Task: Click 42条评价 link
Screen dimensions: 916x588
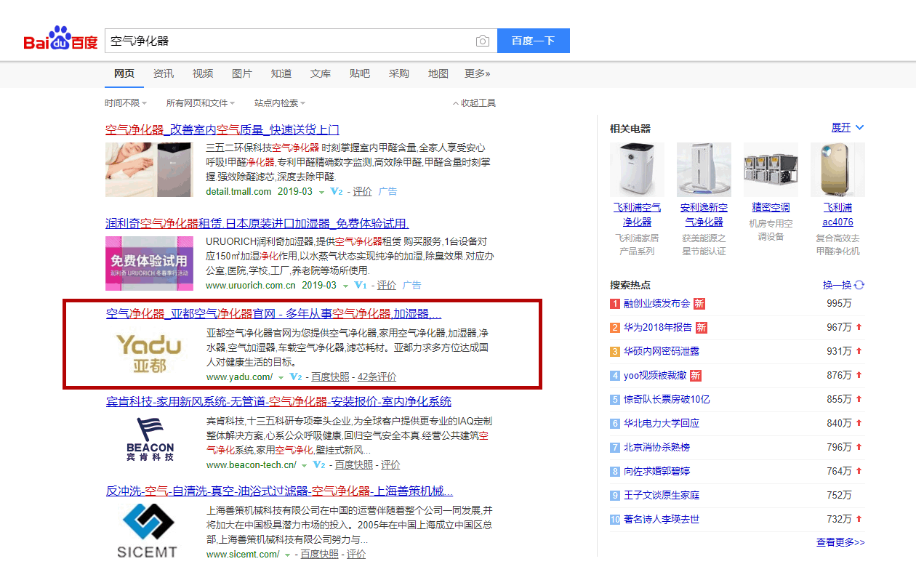Action: click(377, 377)
